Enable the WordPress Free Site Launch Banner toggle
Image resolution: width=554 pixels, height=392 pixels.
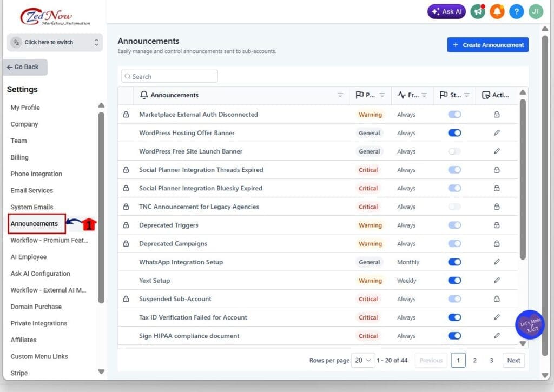coord(454,151)
